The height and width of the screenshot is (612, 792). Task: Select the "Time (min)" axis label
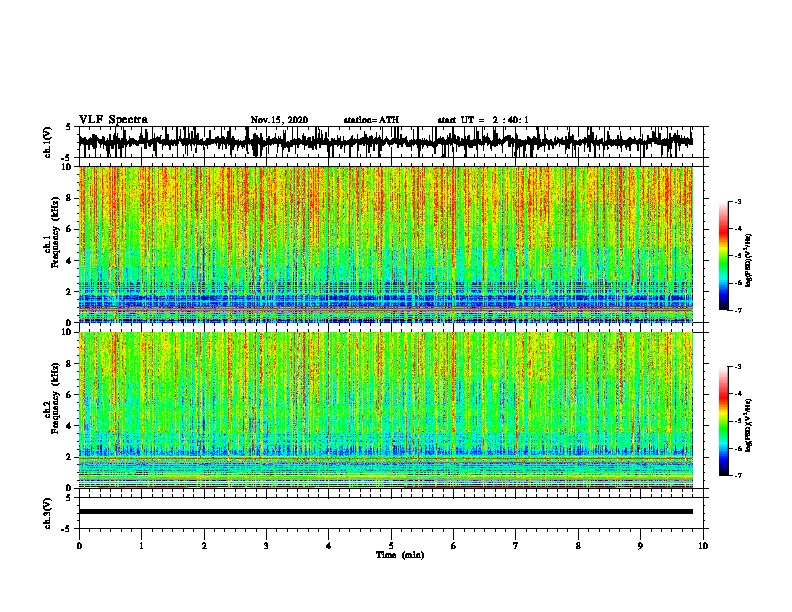click(x=400, y=555)
